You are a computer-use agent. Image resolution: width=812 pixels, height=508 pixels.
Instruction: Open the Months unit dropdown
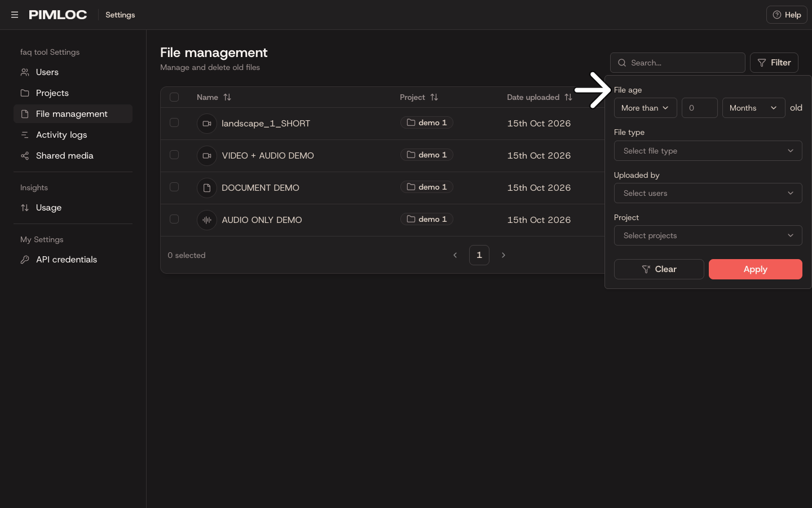(x=753, y=108)
